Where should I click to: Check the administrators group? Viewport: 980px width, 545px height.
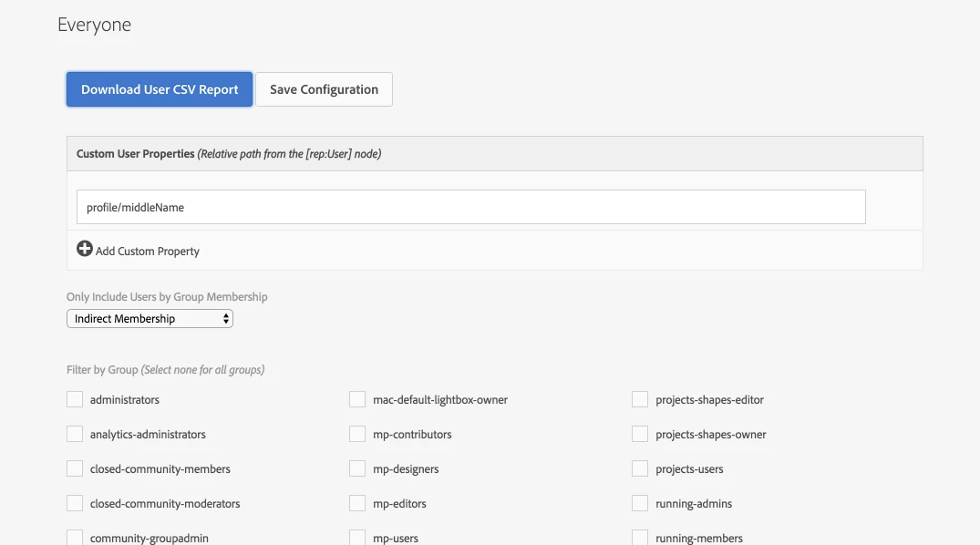click(x=75, y=399)
